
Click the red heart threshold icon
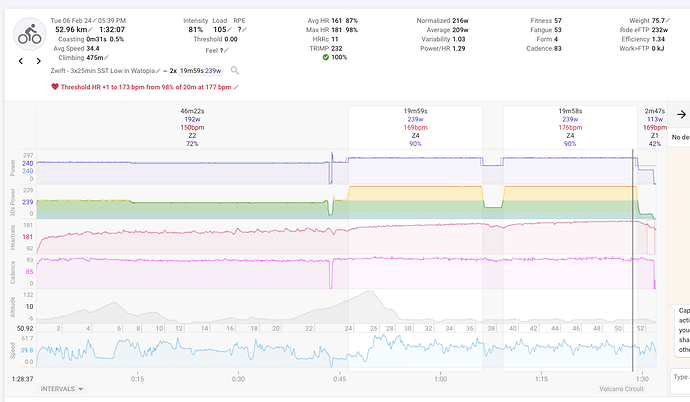click(x=55, y=87)
